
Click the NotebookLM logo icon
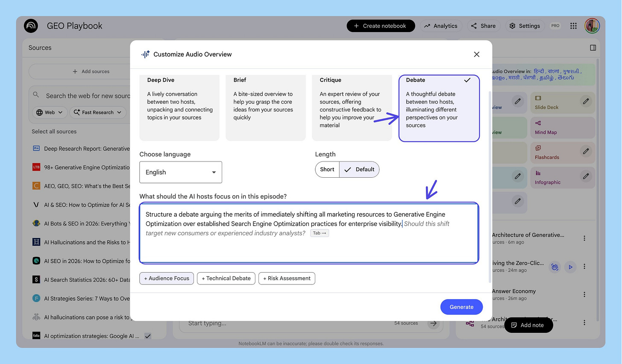tap(31, 26)
